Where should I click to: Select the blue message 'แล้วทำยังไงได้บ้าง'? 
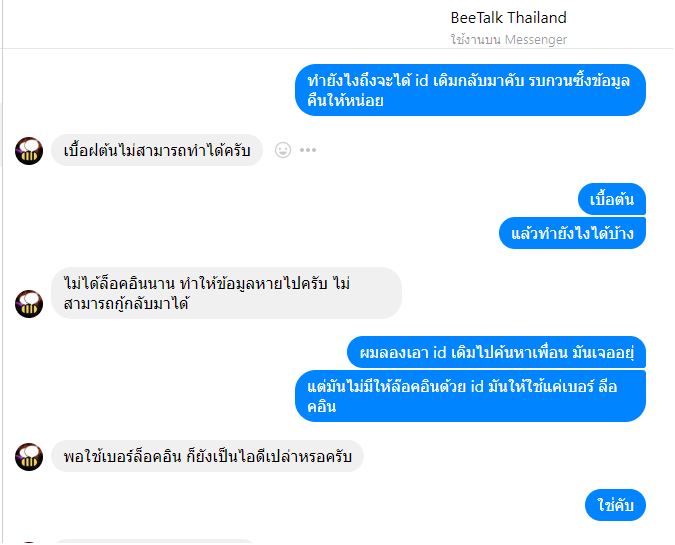point(572,233)
